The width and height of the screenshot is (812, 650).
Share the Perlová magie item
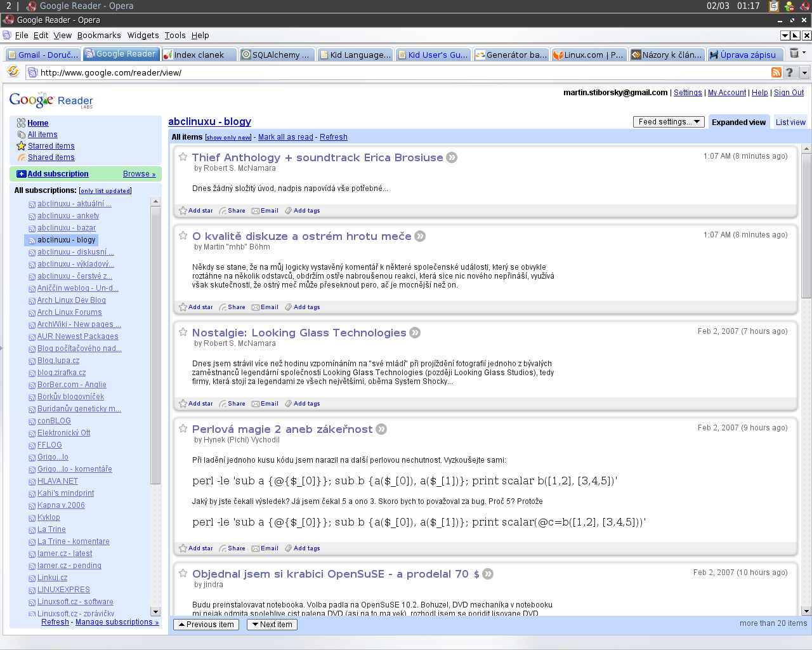pos(232,548)
